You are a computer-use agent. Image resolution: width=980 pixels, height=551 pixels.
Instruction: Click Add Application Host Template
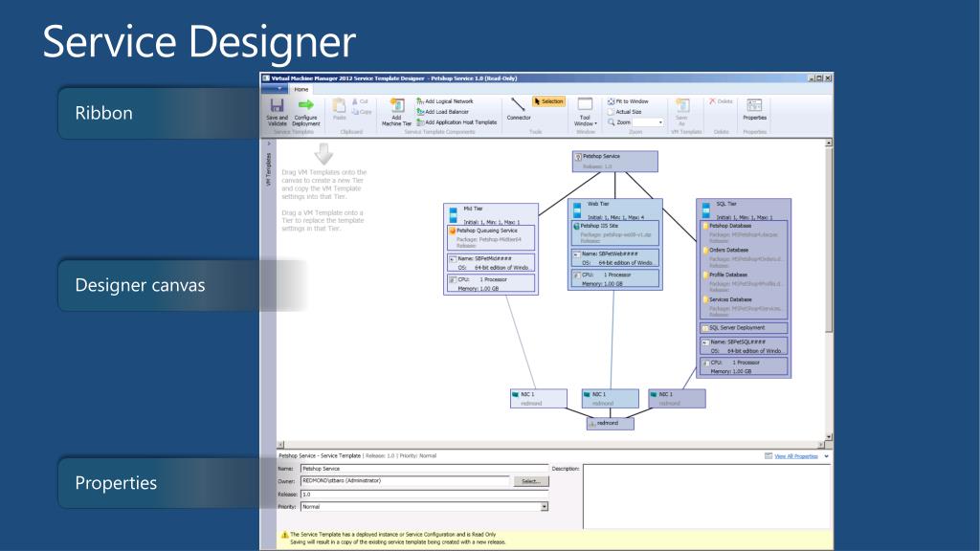click(x=457, y=122)
